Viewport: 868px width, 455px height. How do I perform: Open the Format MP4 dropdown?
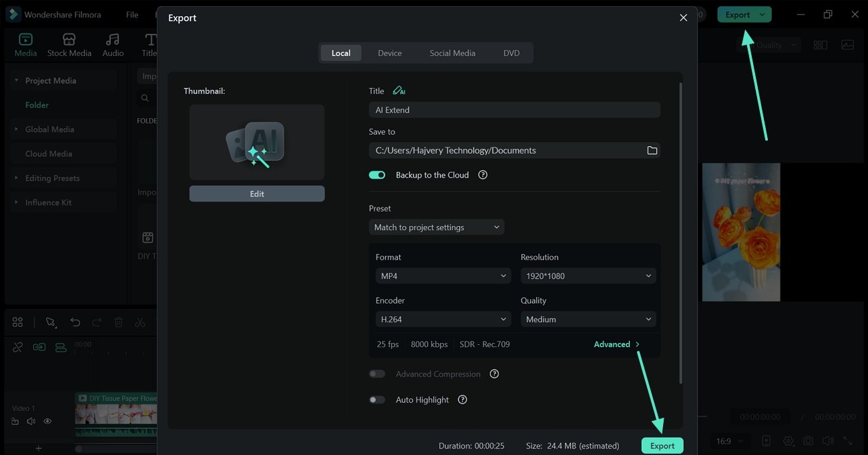[442, 275]
